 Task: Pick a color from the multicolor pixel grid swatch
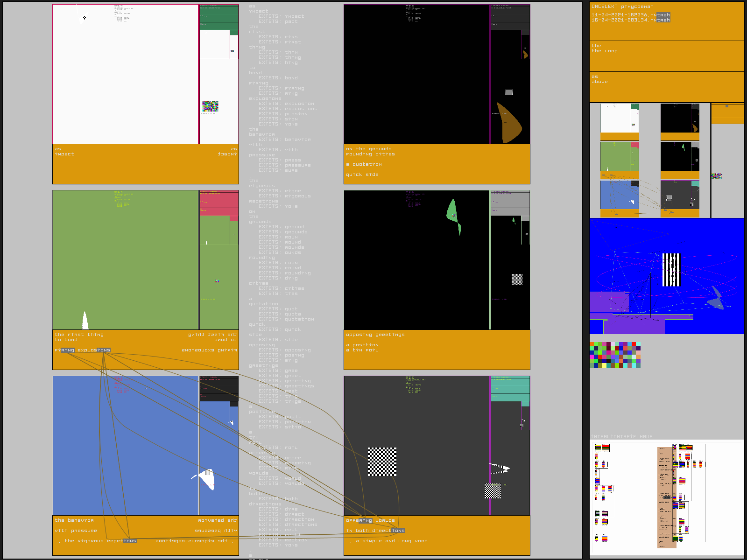(615, 355)
